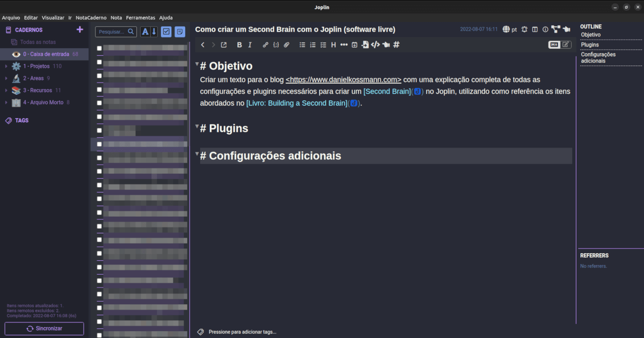Click the hand pointer icon in editor toolbar

click(386, 45)
